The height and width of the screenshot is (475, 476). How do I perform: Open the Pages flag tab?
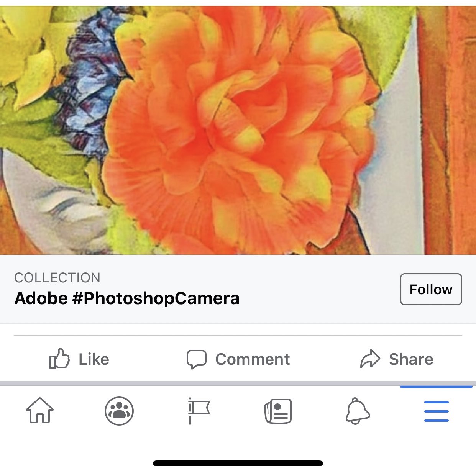pyautogui.click(x=199, y=411)
